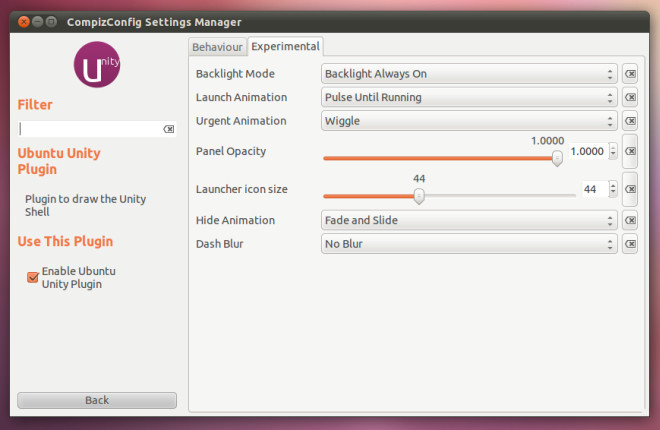Click the Backlight Mode label

coord(235,74)
